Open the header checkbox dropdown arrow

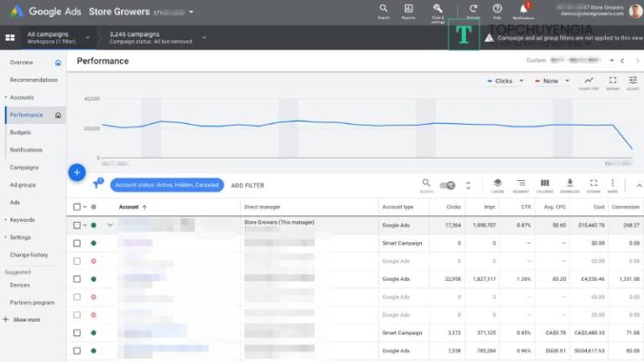point(85,207)
